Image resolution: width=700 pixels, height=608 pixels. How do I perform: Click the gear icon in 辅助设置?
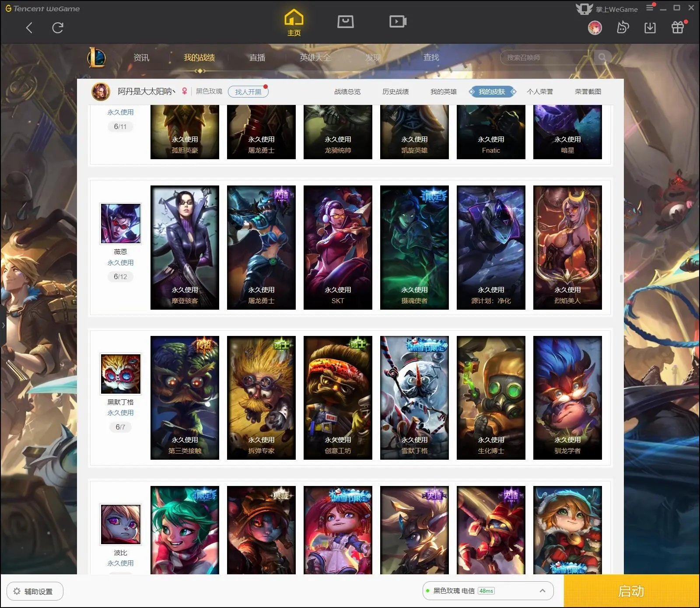click(17, 591)
